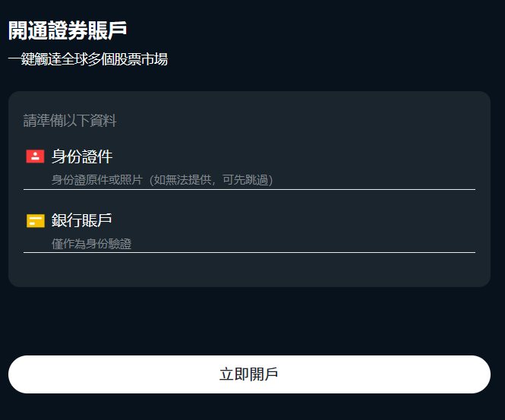Click the 僅作為身份驗證 description text
The image size is (505, 420).
click(92, 244)
